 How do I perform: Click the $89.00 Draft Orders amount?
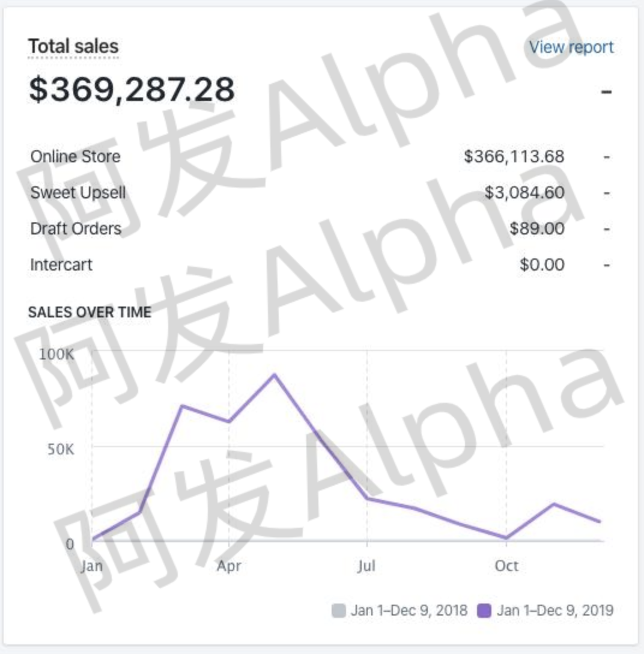tap(537, 229)
